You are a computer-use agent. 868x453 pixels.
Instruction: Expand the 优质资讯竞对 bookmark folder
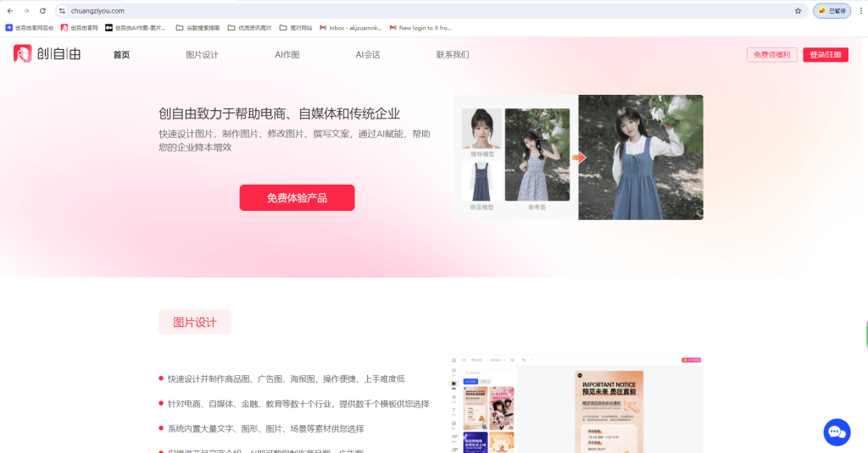[250, 28]
